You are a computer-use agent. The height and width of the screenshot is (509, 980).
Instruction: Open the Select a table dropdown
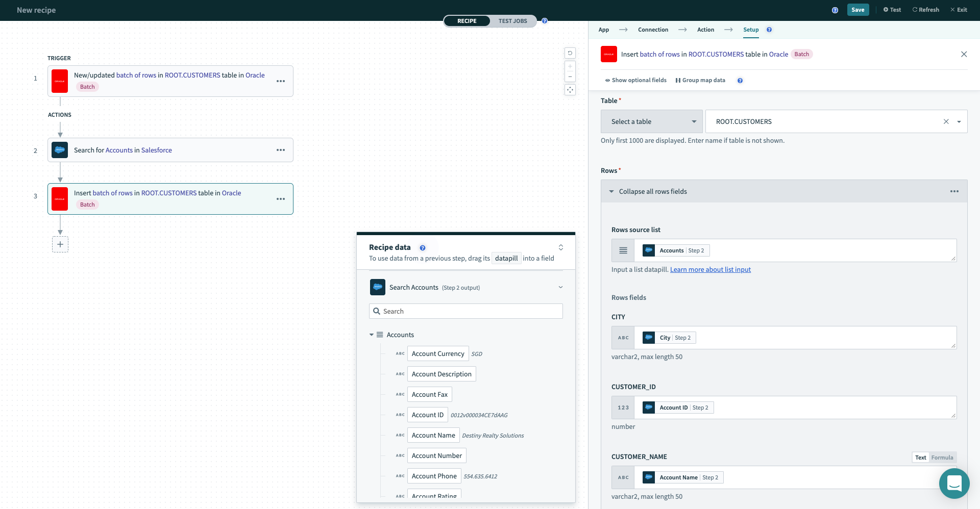pyautogui.click(x=651, y=121)
